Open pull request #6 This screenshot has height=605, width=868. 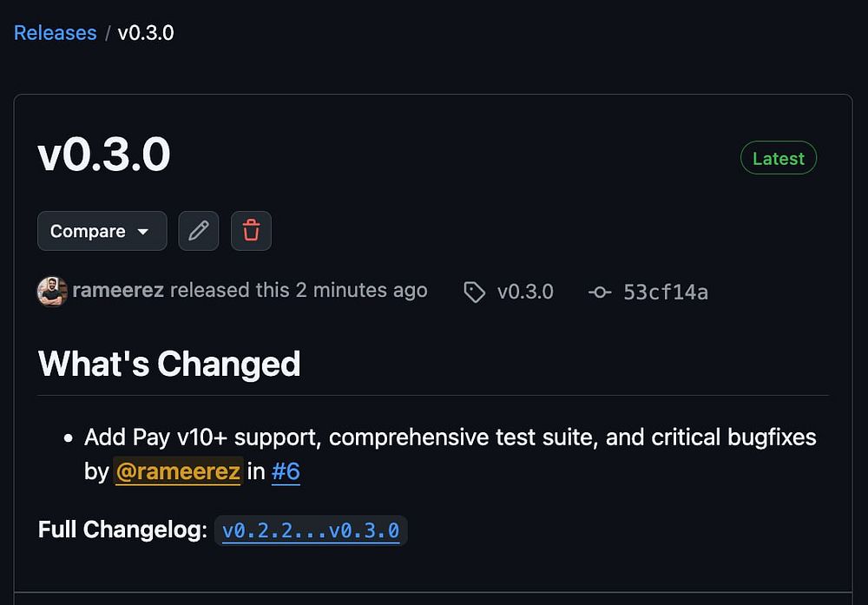point(286,472)
